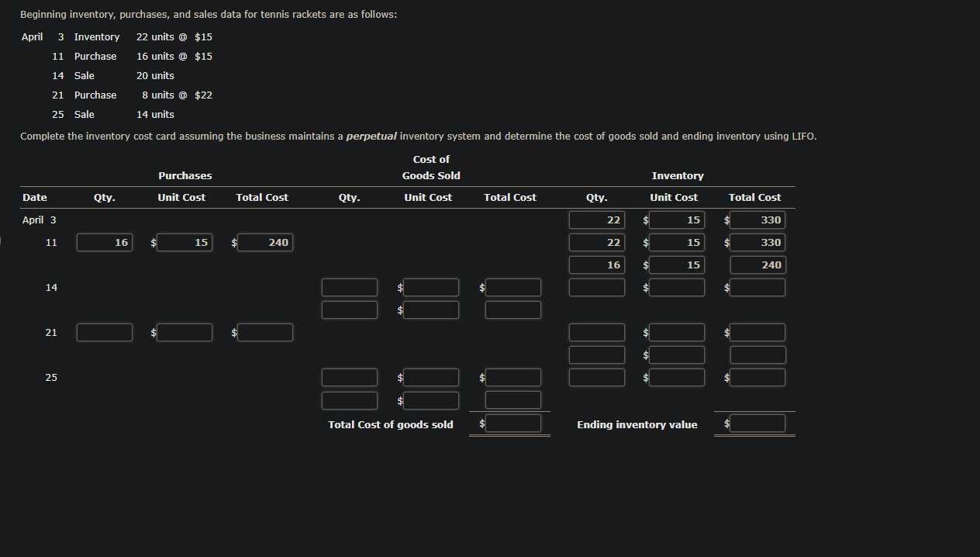The width and height of the screenshot is (980, 557).
Task: Click April 14 cost of goods sold first quantity field
Action: coord(350,288)
